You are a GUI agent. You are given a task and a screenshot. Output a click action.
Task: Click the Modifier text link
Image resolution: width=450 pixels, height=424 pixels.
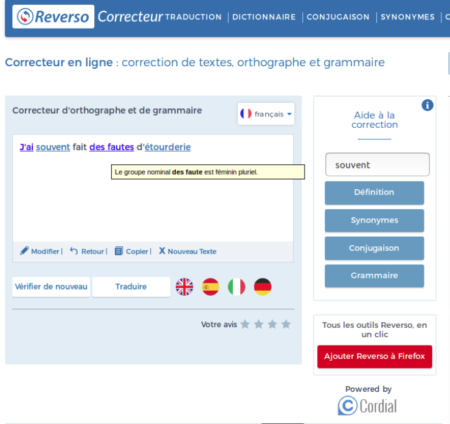pos(45,251)
